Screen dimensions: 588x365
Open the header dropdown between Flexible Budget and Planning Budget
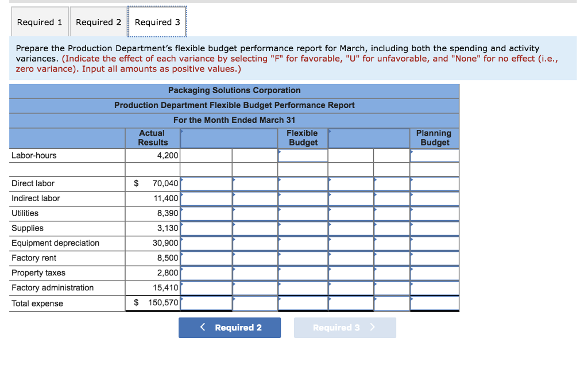[369, 138]
